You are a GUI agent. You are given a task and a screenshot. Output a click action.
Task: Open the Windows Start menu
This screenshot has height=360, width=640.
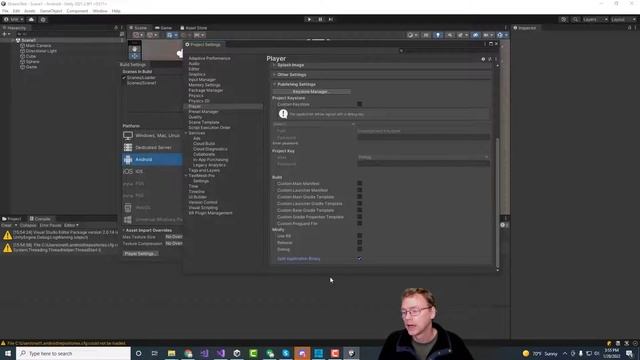point(8,353)
